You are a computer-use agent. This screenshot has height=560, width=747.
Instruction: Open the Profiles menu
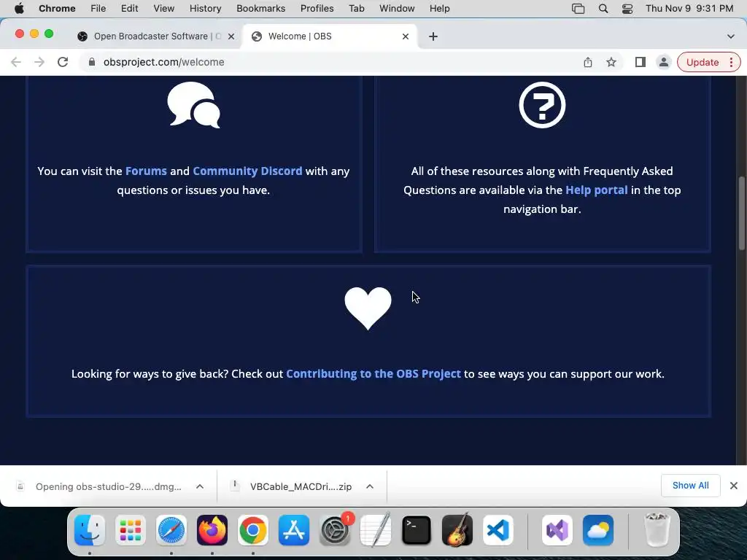pyautogui.click(x=317, y=9)
